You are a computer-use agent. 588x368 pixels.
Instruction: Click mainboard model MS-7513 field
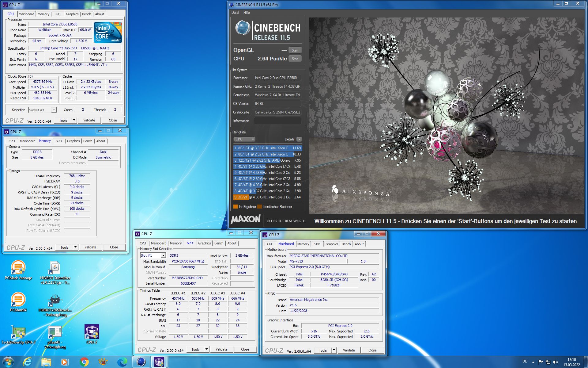point(318,262)
